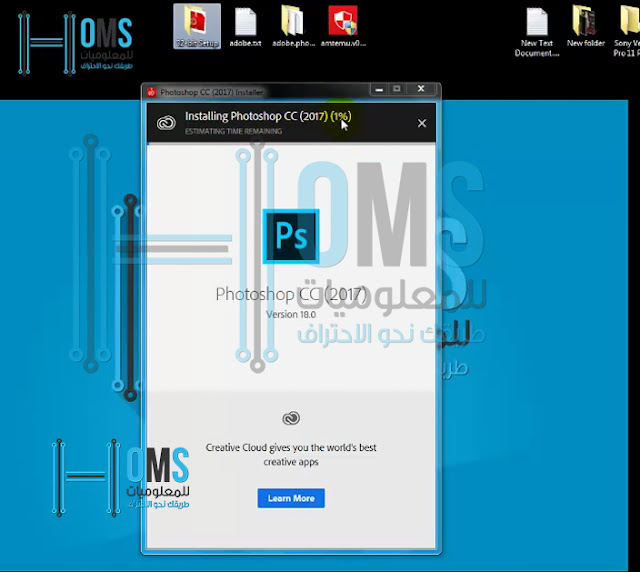This screenshot has width=640, height=572.
Task: Select the 32-bit Setup folder icon
Action: [197, 27]
